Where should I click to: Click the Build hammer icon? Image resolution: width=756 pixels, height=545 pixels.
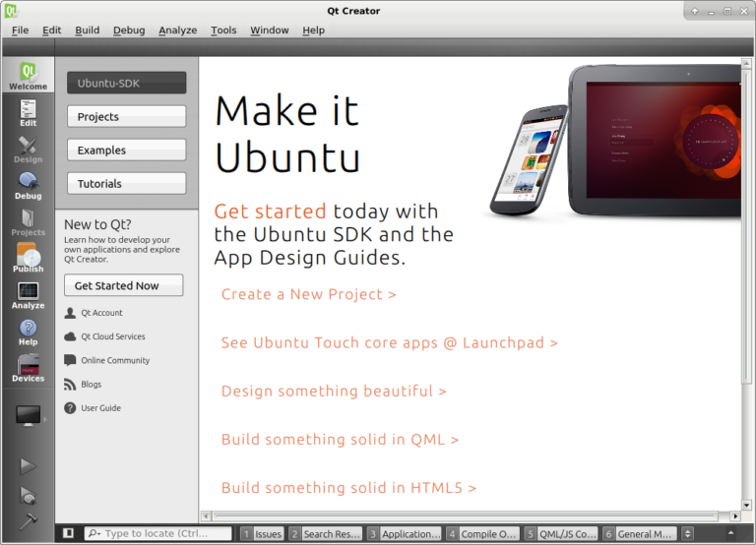coord(28,521)
